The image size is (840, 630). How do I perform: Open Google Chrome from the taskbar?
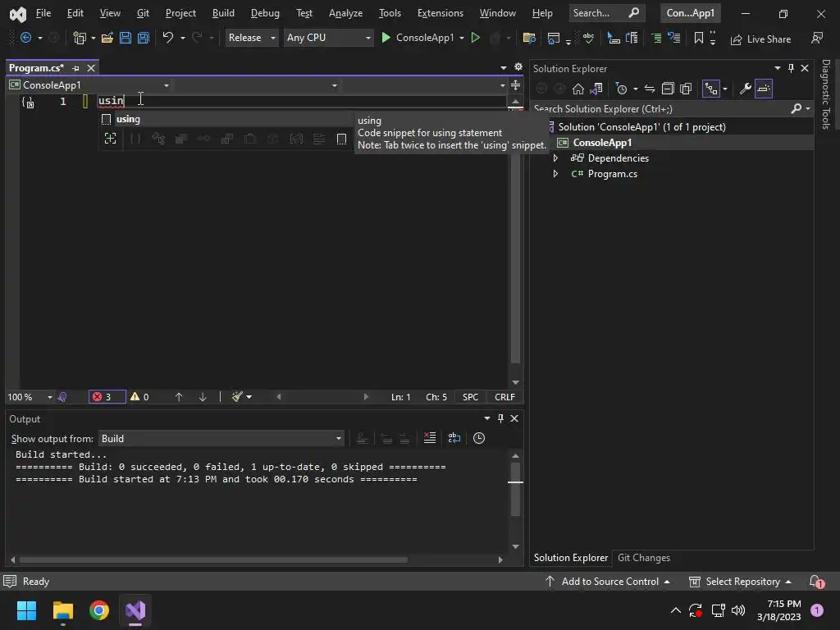[x=99, y=610]
